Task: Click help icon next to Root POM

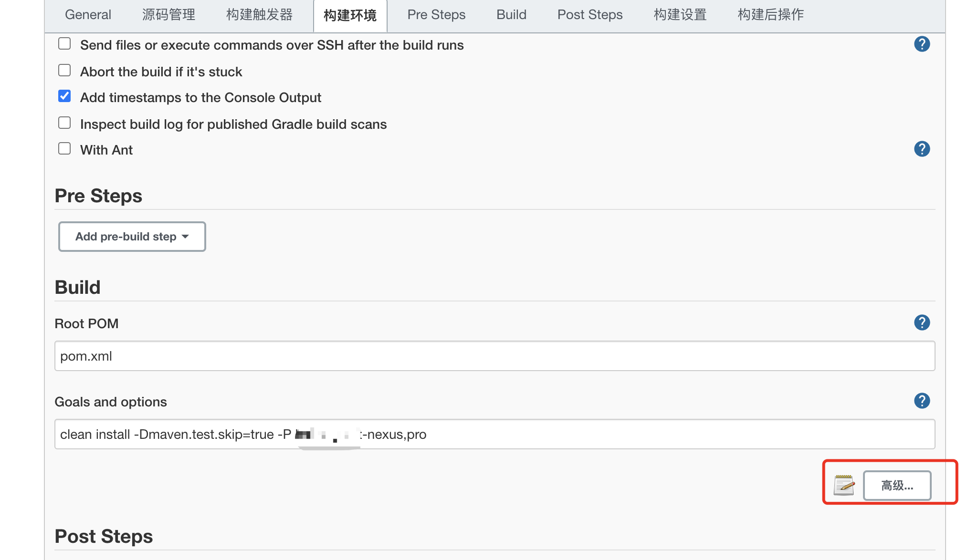Action: point(922,323)
